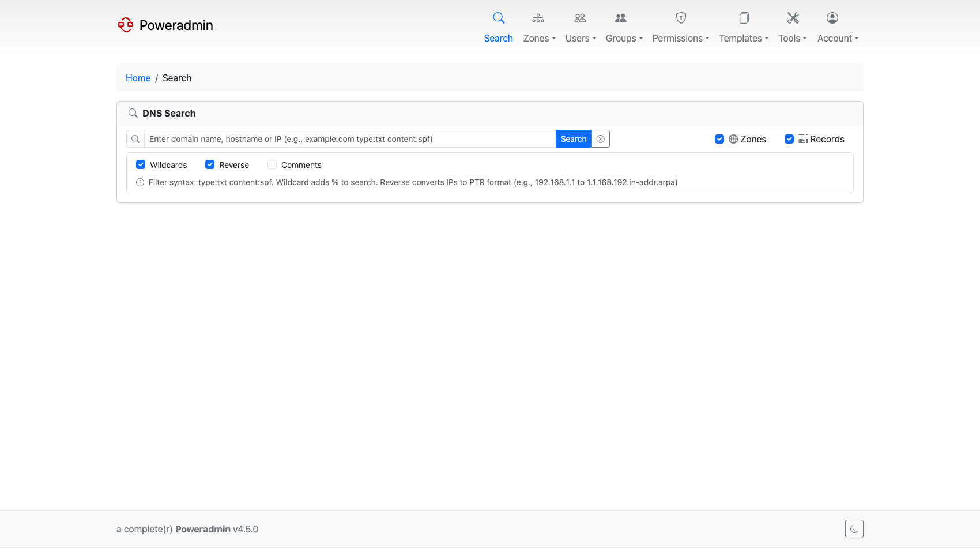Expand the Tools dropdown menu
Image resolution: width=980 pixels, height=548 pixels.
793,38
